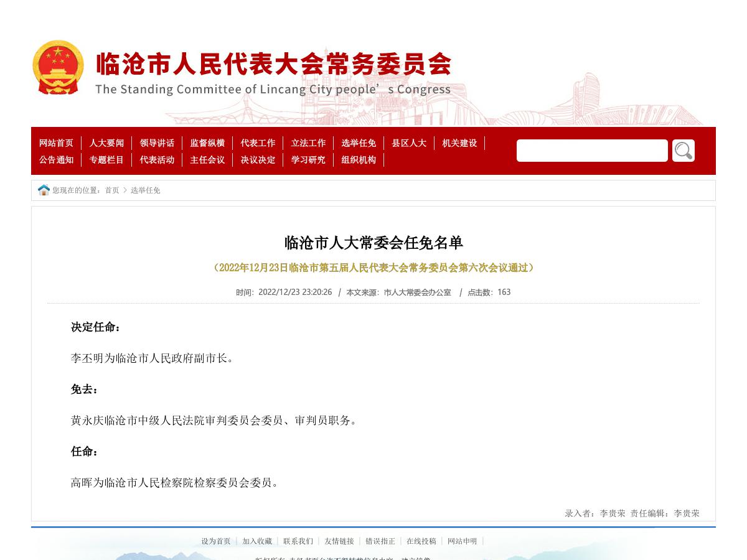Open 组织机构 menu item
This screenshot has width=747, height=560.
point(359,160)
